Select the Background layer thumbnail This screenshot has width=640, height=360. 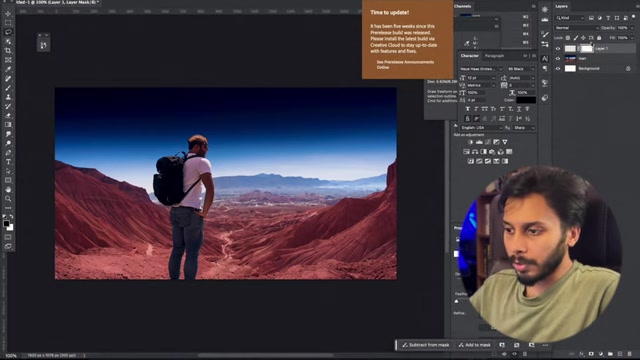tap(570, 69)
